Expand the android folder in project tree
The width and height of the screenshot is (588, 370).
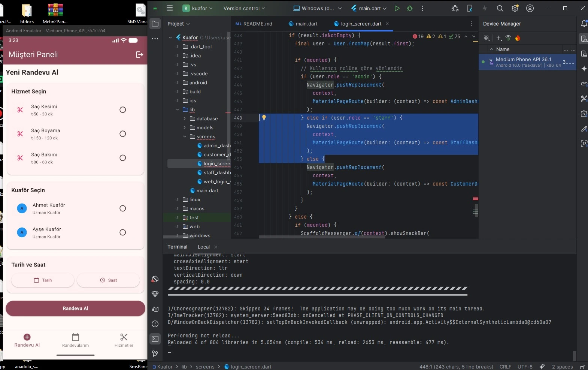coord(178,83)
